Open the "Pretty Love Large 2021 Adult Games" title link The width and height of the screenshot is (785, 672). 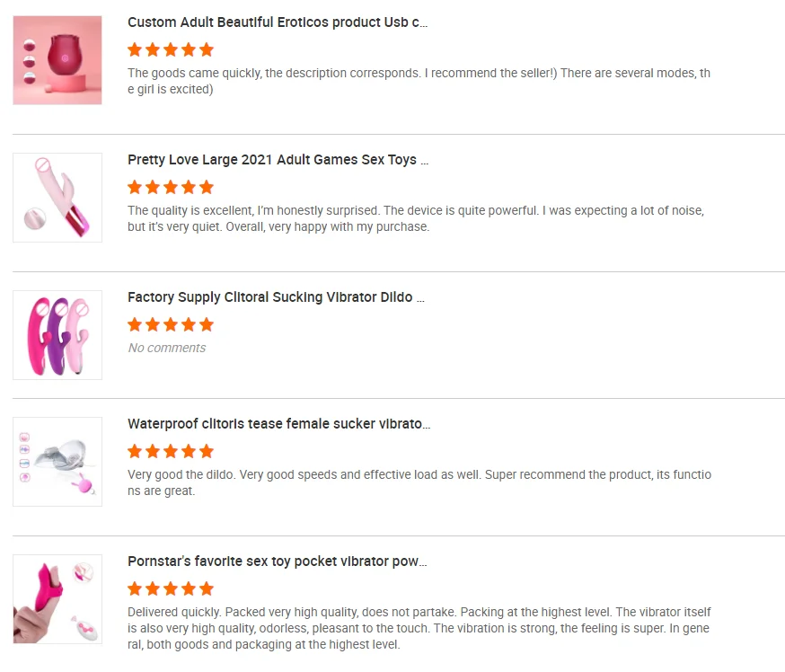[x=278, y=160]
